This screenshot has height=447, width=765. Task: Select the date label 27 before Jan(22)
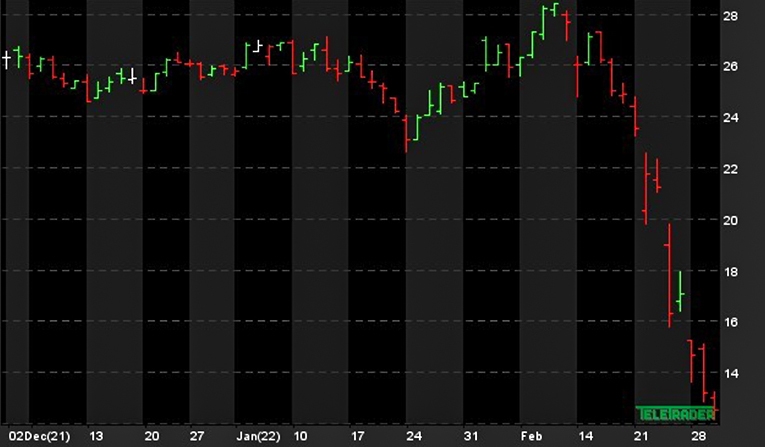[x=197, y=436]
